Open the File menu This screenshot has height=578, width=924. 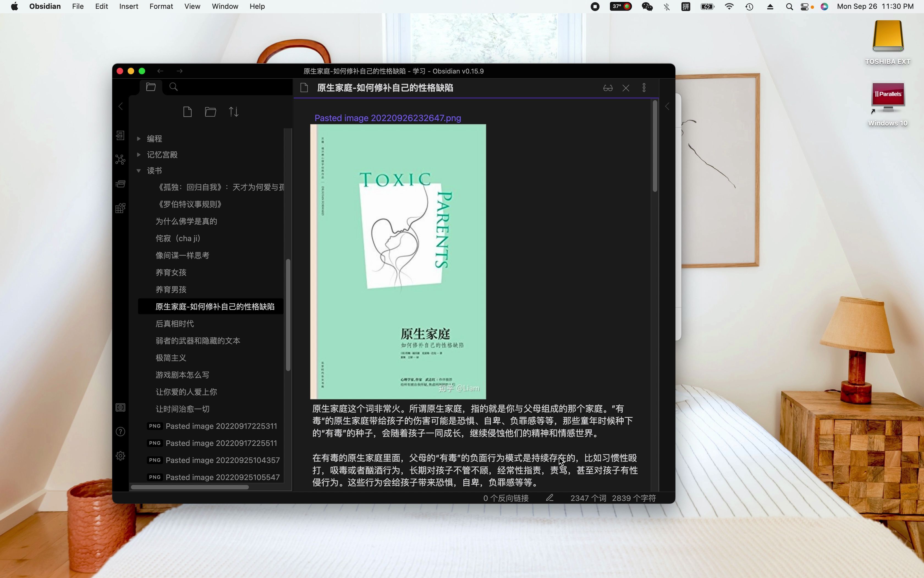(78, 7)
